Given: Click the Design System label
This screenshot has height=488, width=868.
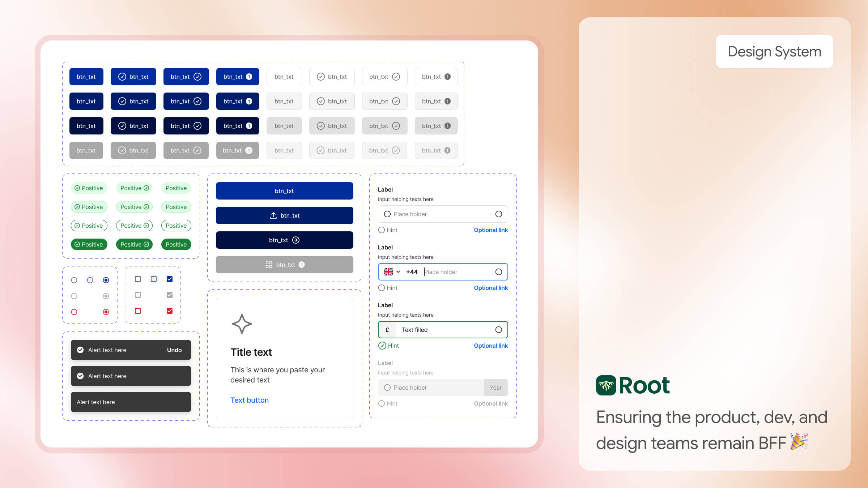Looking at the screenshot, I should [774, 51].
